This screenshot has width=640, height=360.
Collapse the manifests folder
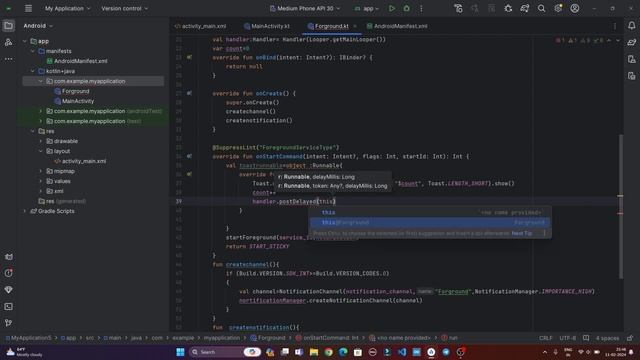[33, 51]
